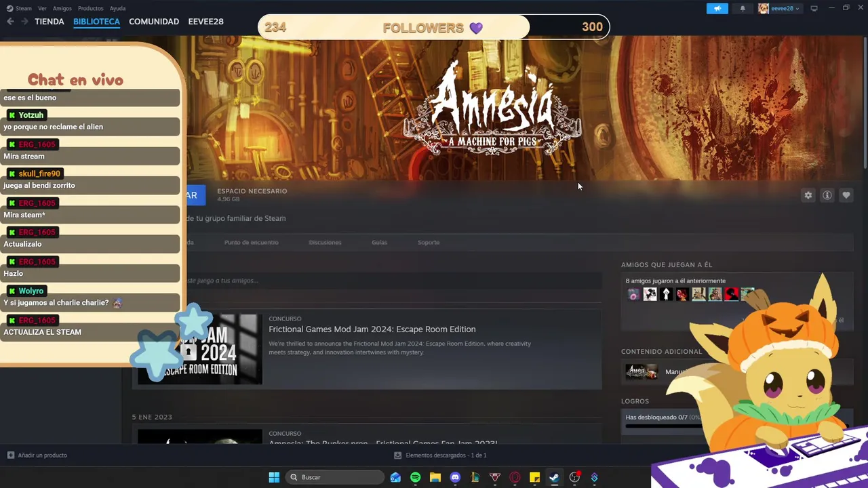Click the taskbar Buscar search box
Image resolution: width=868 pixels, height=488 pixels.
334,477
